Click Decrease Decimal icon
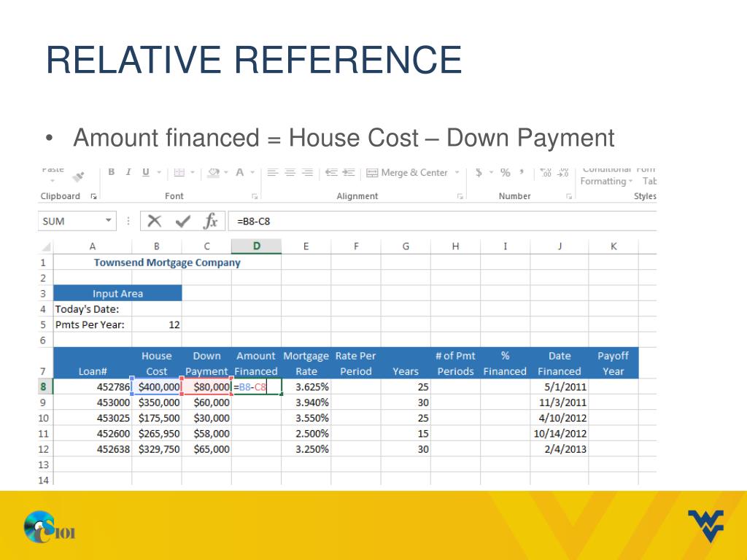The width and height of the screenshot is (747, 560). click(x=563, y=172)
